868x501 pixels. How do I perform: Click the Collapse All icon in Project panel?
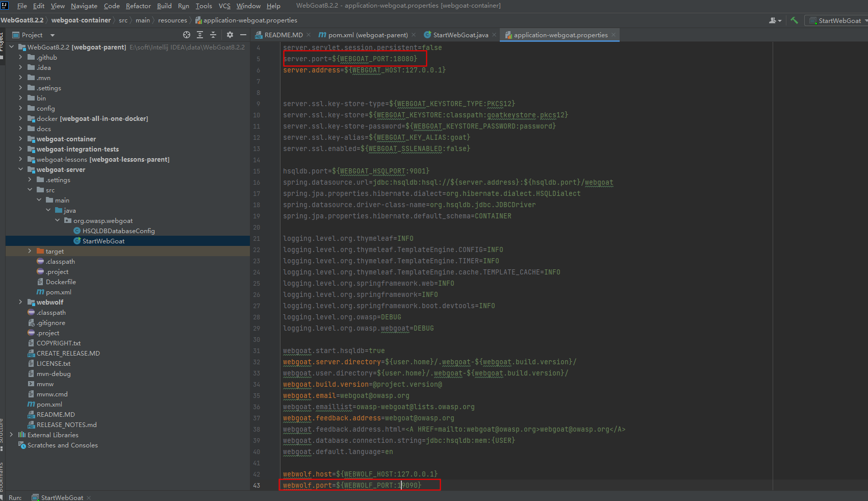tap(213, 35)
